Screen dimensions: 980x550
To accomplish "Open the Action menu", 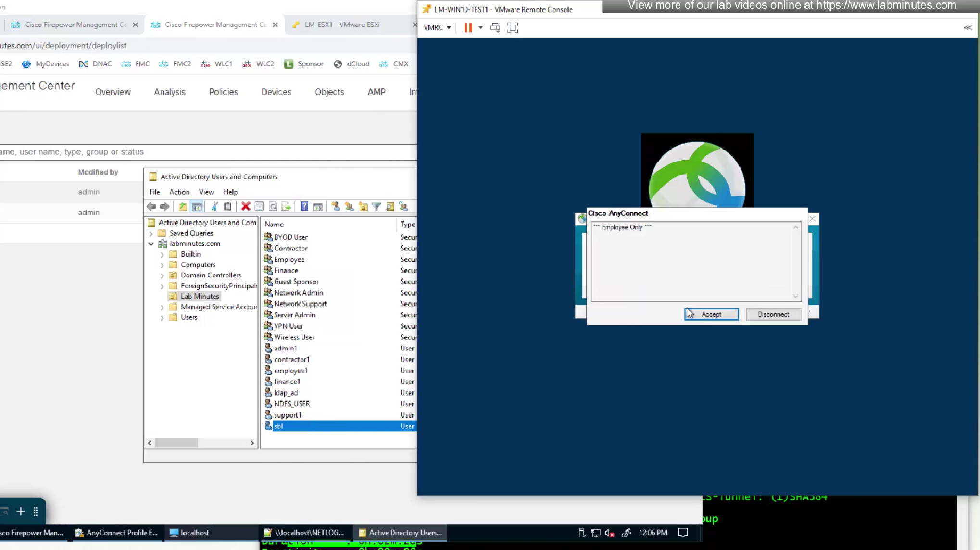I will point(179,192).
